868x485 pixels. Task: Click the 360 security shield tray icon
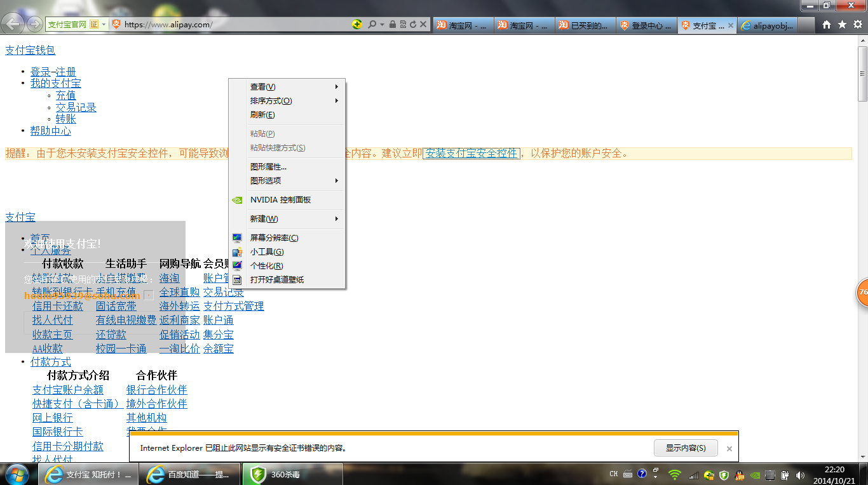pyautogui.click(x=724, y=474)
